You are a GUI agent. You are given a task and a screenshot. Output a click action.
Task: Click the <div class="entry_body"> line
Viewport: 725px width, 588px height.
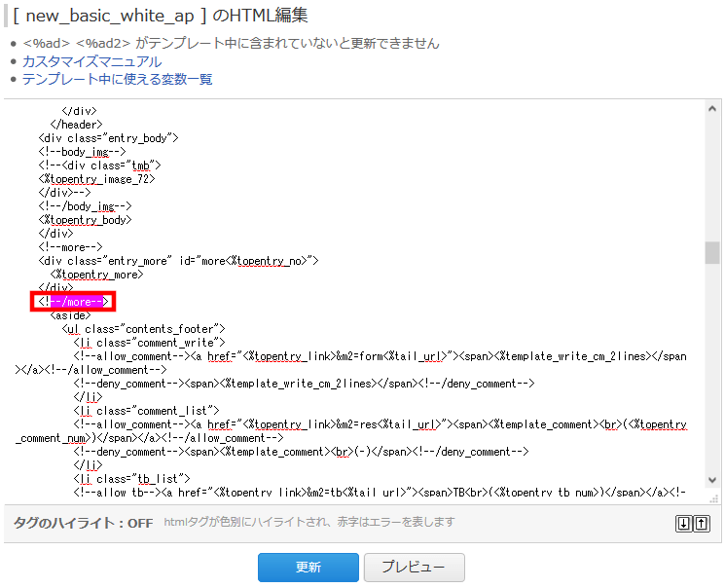108,138
